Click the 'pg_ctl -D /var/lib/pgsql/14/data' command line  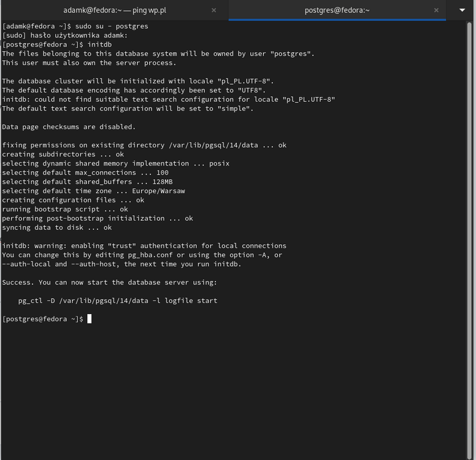pyautogui.click(x=118, y=301)
